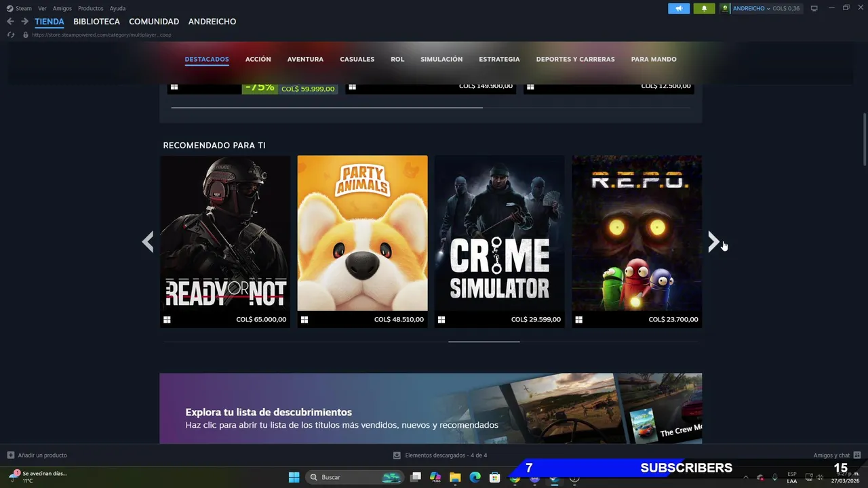Image resolution: width=868 pixels, height=488 pixels.
Task: Open Task View on the taskbar
Action: [416, 477]
